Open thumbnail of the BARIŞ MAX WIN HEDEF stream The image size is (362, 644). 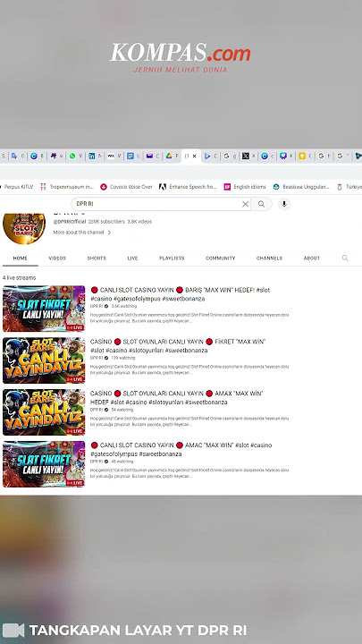tap(44, 309)
